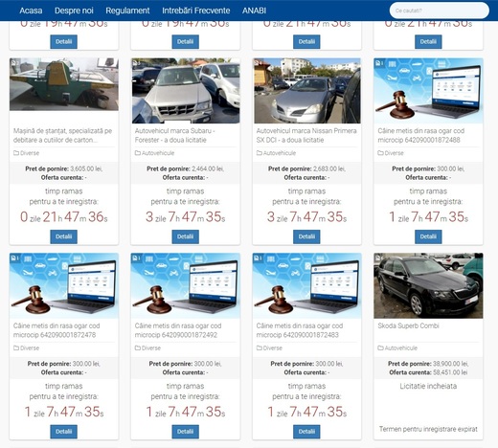Click the Skoda Superb Combi title
This screenshot has width=498, height=448.
coord(408,325)
